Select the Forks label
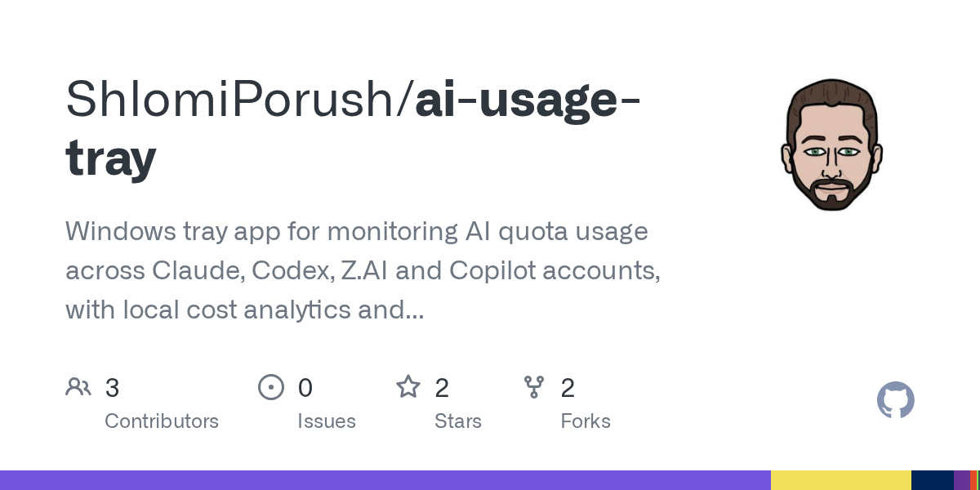Image resolution: width=980 pixels, height=490 pixels. pyautogui.click(x=586, y=421)
